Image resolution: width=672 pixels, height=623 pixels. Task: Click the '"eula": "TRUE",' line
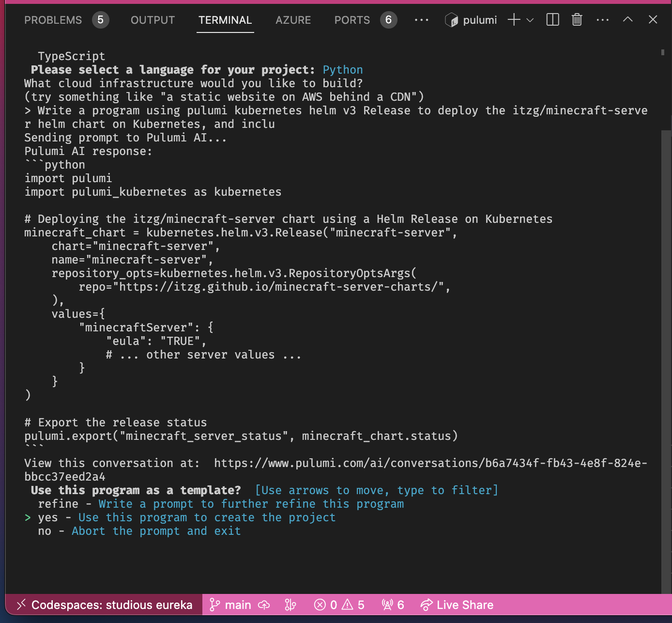tap(156, 341)
